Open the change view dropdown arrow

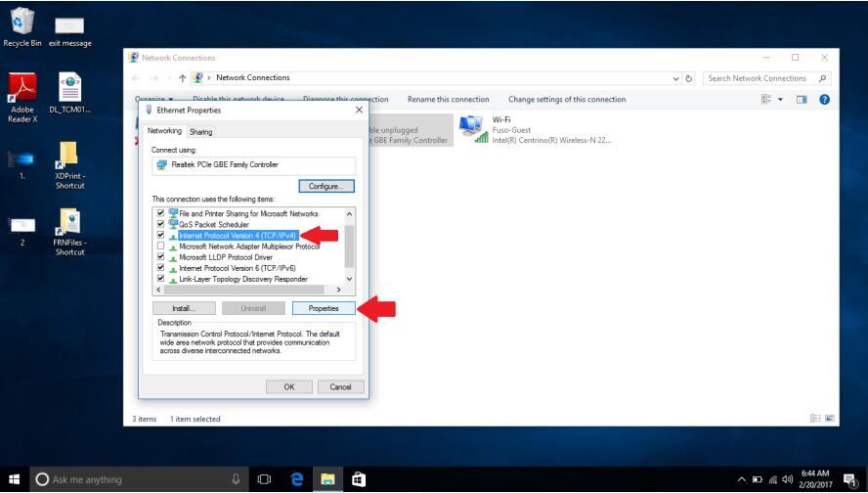[x=781, y=100]
